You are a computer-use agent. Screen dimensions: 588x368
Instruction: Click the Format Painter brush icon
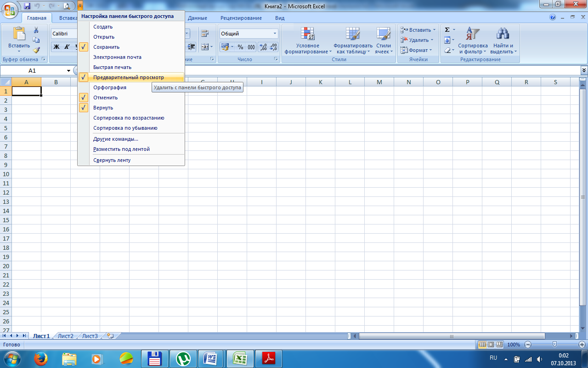[x=36, y=50]
